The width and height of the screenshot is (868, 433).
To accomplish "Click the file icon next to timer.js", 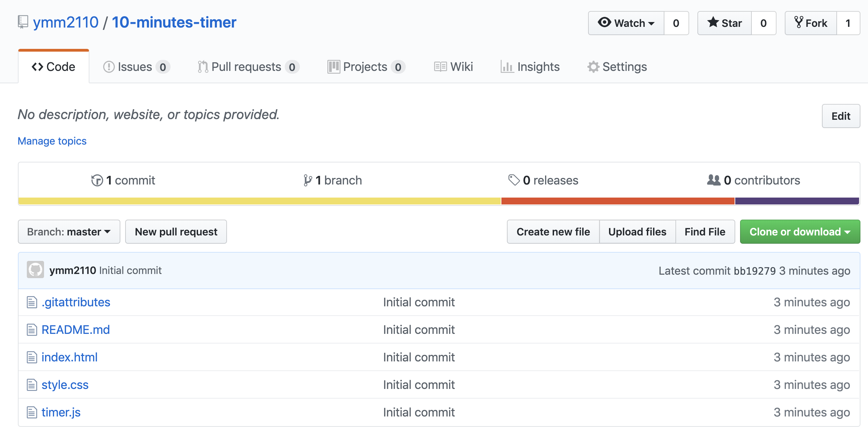I will tap(32, 412).
